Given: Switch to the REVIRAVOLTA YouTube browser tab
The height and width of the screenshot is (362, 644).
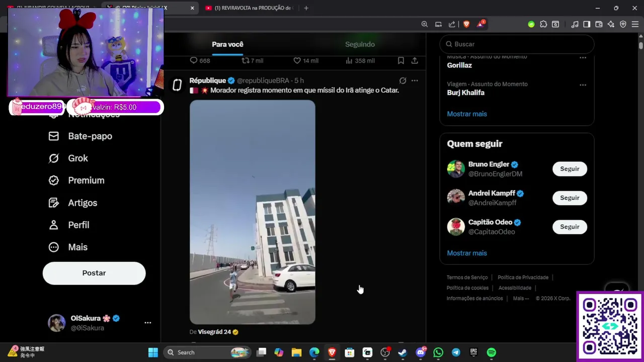Looking at the screenshot, I should pos(249,8).
